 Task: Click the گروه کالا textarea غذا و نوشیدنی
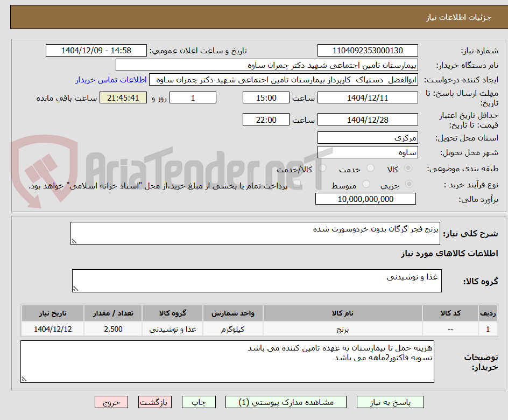[x=257, y=281]
